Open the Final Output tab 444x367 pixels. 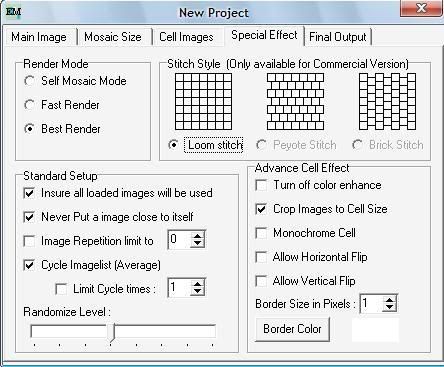pos(338,37)
